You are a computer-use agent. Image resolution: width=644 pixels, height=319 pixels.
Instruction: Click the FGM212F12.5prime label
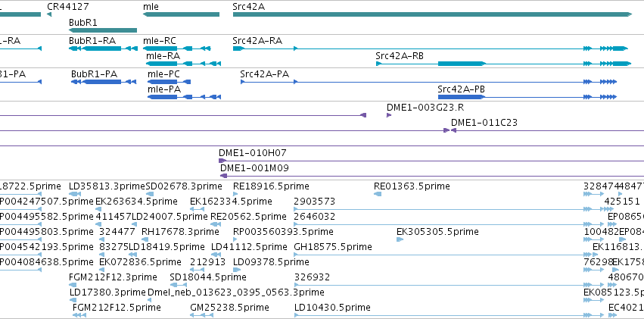[117, 308]
